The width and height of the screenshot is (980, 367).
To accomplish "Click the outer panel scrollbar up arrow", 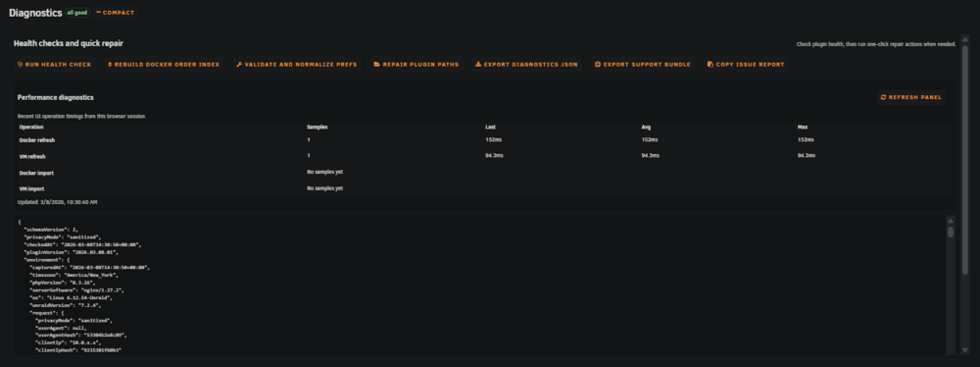I will (965, 39).
